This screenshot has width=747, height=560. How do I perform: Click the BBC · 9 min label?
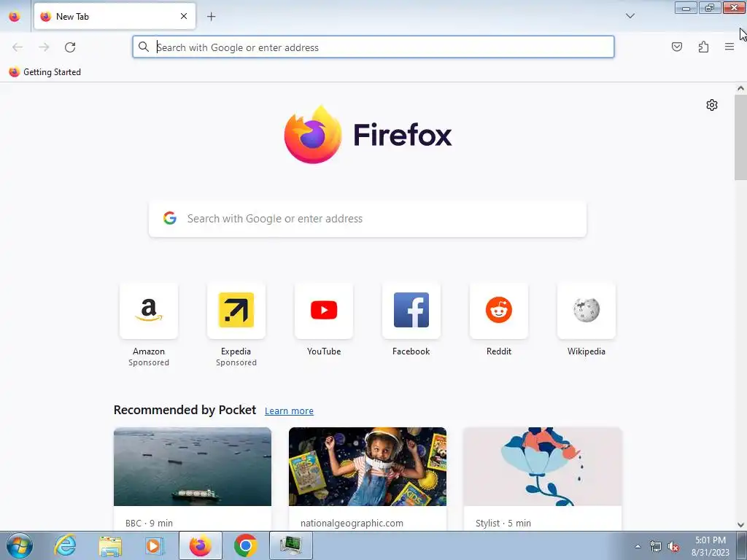pos(149,523)
